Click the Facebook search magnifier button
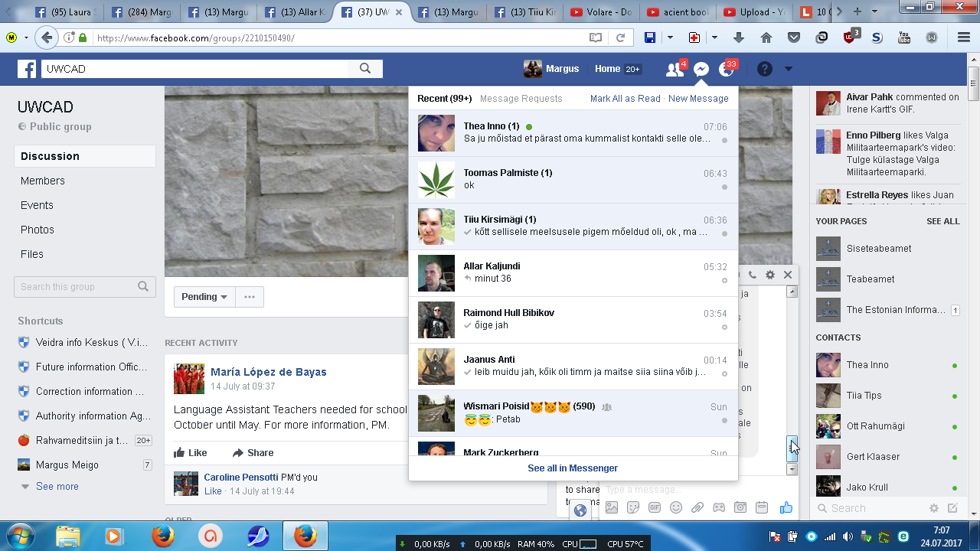The width and height of the screenshot is (980, 551). (x=365, y=69)
